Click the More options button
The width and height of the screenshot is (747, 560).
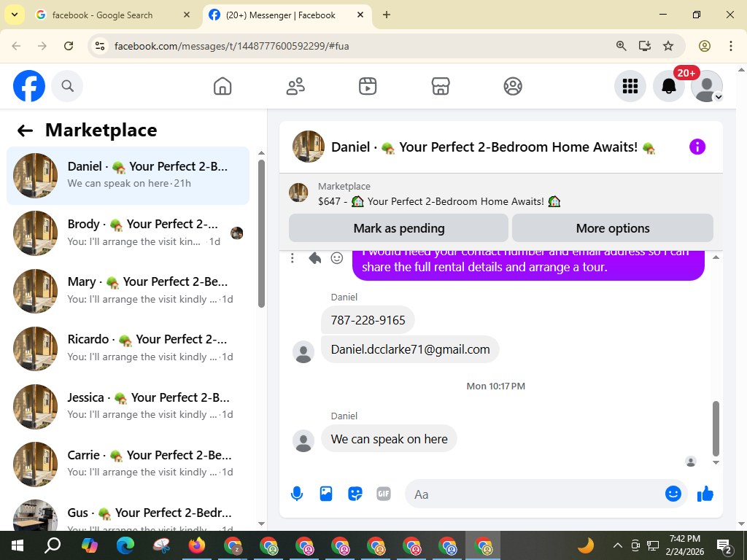pyautogui.click(x=613, y=228)
